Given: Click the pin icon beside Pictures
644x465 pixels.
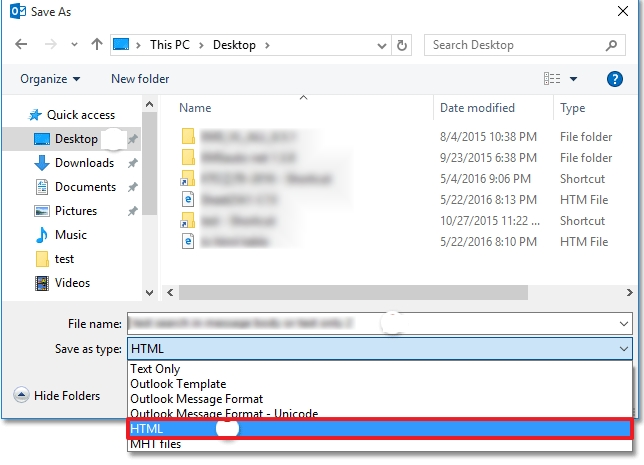Looking at the screenshot, I should pos(132,211).
